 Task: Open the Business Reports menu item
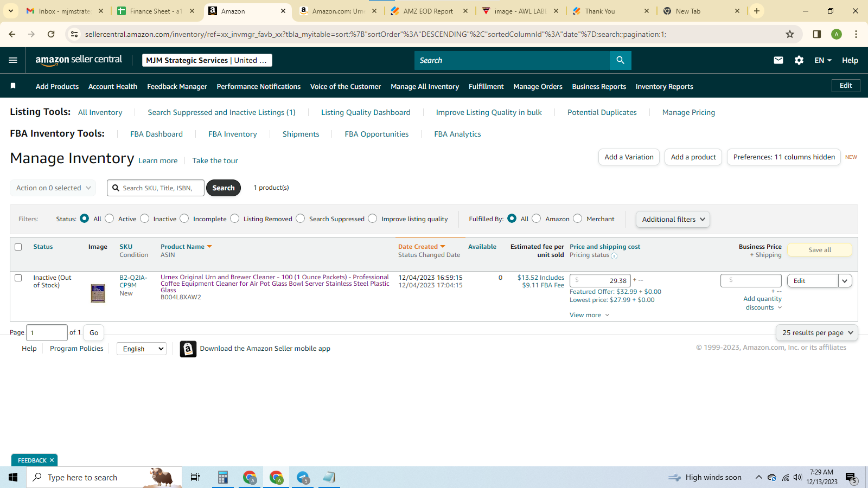(599, 86)
